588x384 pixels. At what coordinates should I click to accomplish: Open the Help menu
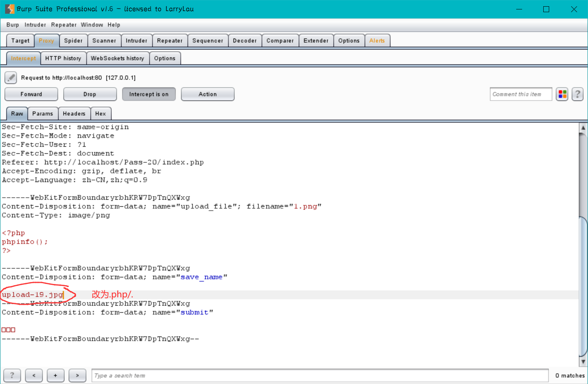click(x=114, y=25)
